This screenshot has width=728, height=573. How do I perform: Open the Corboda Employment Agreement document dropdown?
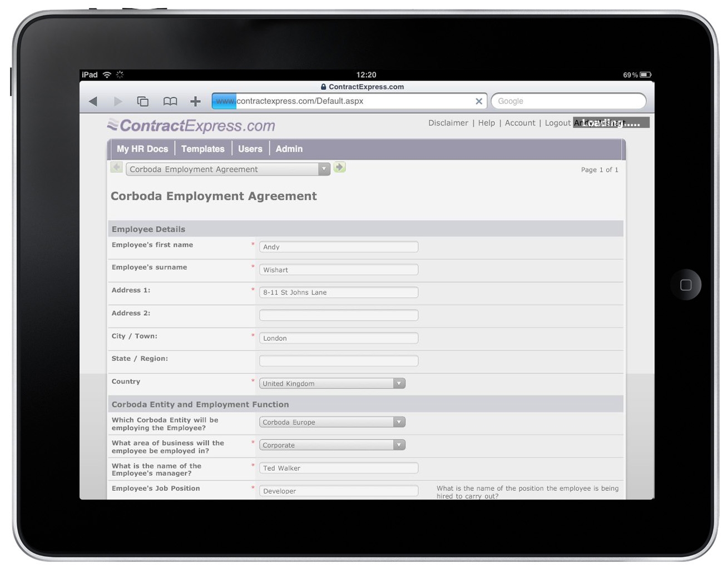pos(228,169)
